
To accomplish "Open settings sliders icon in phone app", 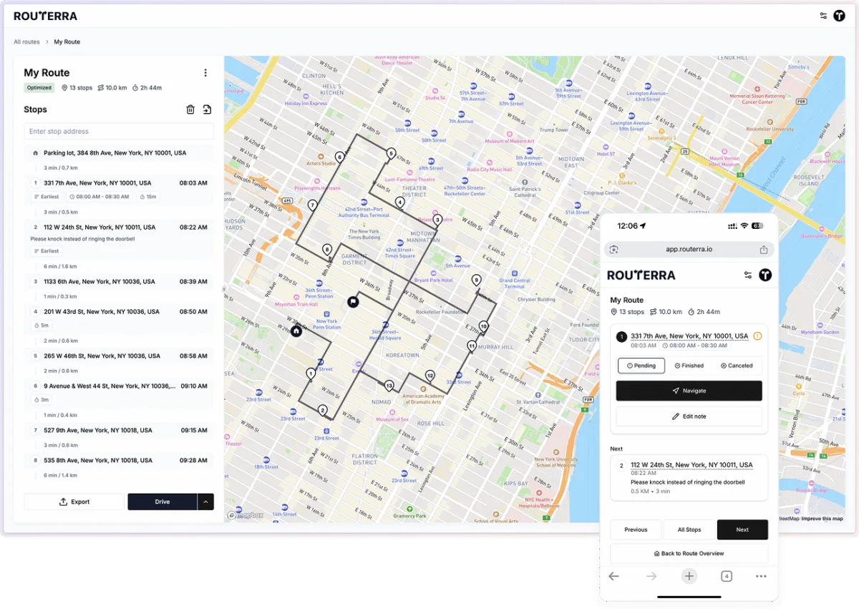I will (748, 275).
